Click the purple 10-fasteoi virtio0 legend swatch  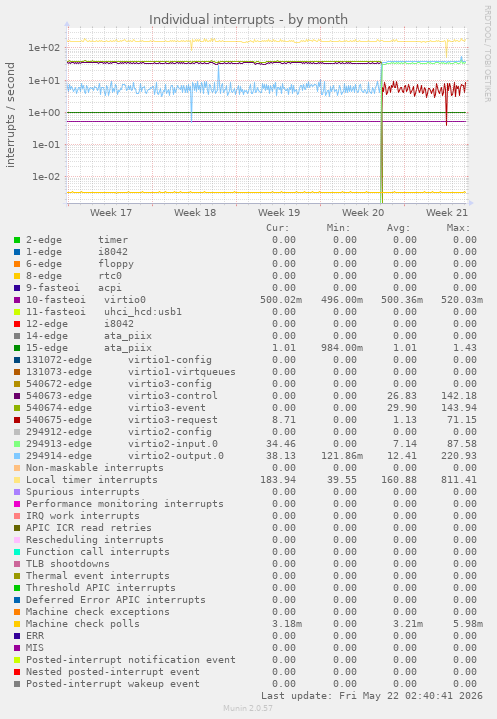pos(17,300)
